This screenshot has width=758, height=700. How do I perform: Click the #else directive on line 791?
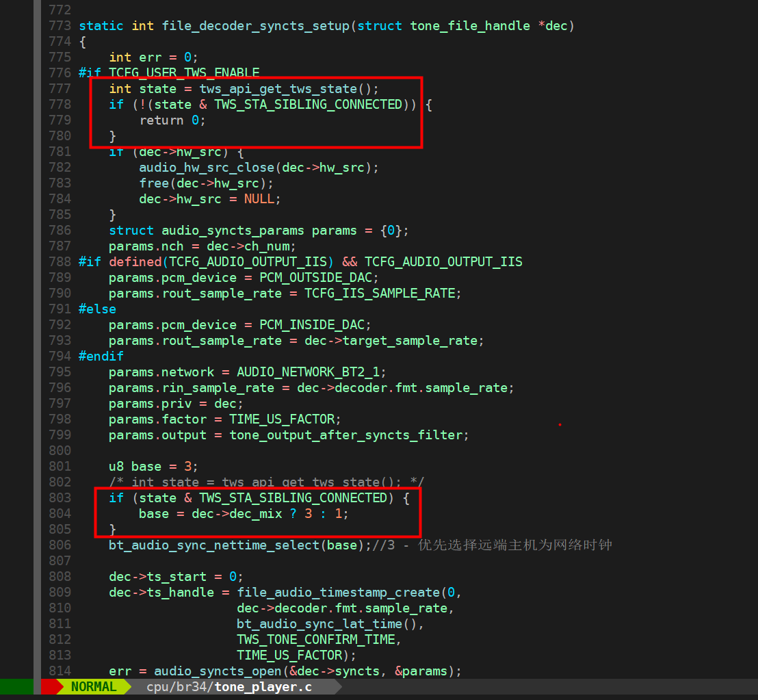coord(97,309)
